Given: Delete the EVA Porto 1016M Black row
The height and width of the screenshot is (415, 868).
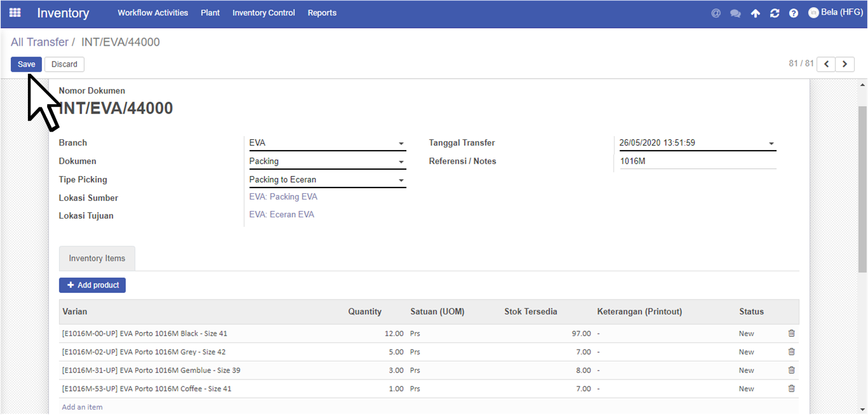Looking at the screenshot, I should tap(791, 333).
